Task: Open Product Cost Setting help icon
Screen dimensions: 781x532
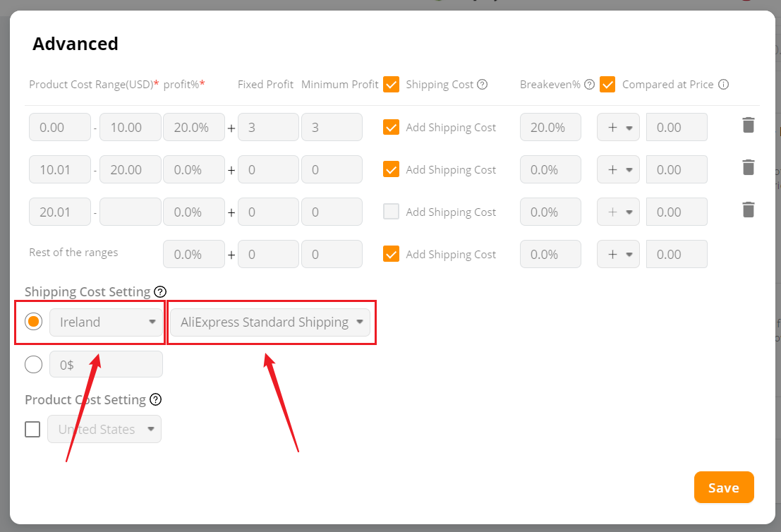Action: 155,399
